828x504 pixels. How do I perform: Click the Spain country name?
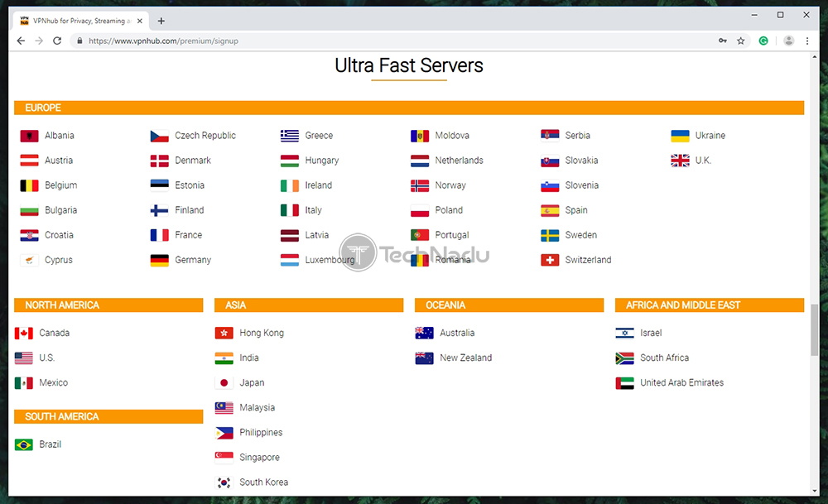[576, 210]
